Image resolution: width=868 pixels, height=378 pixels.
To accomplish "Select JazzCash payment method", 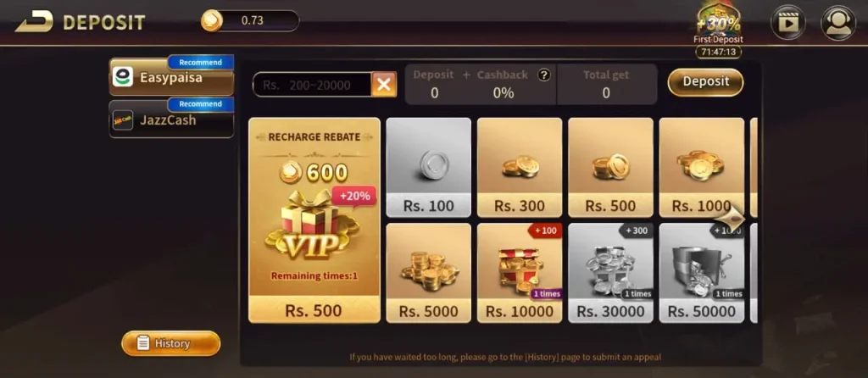I will coord(171,119).
